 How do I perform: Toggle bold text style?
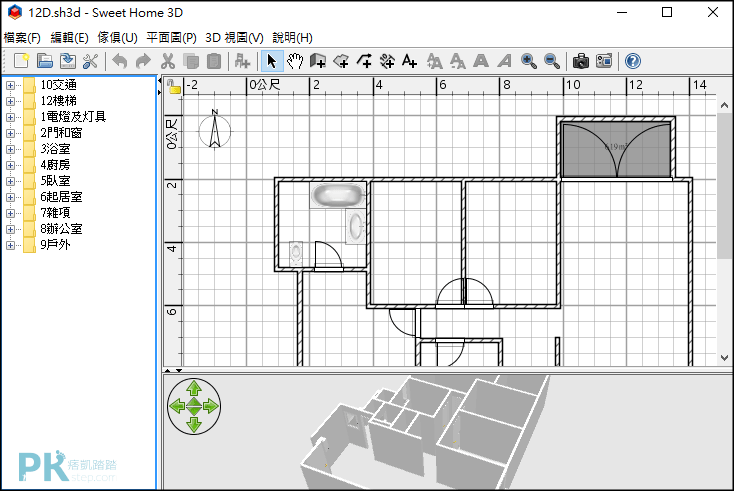[x=481, y=61]
